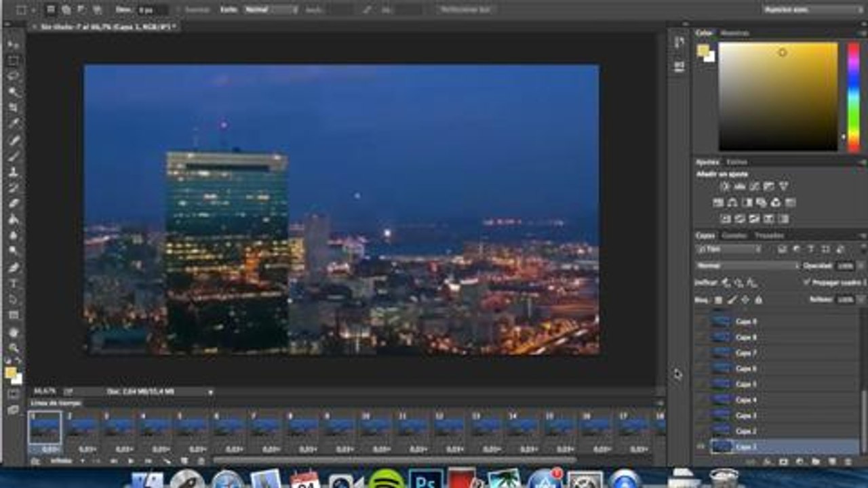
Task: Select the Pen tool
Action: point(13,267)
